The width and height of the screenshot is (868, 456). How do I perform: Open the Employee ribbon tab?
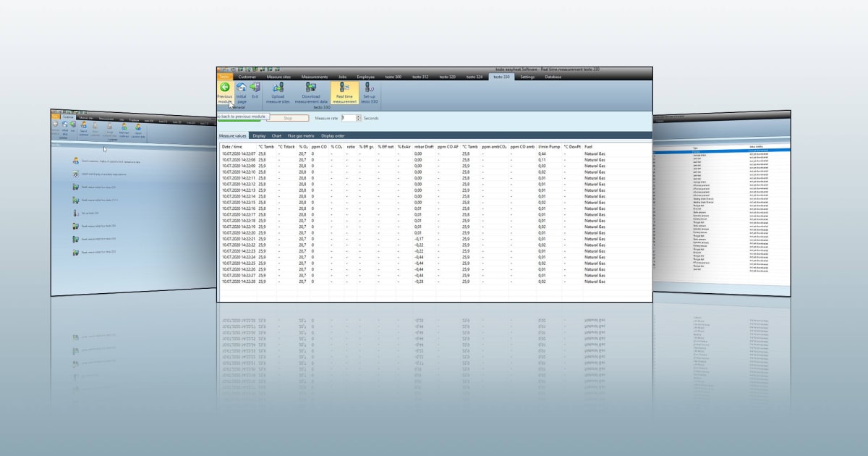pos(365,77)
